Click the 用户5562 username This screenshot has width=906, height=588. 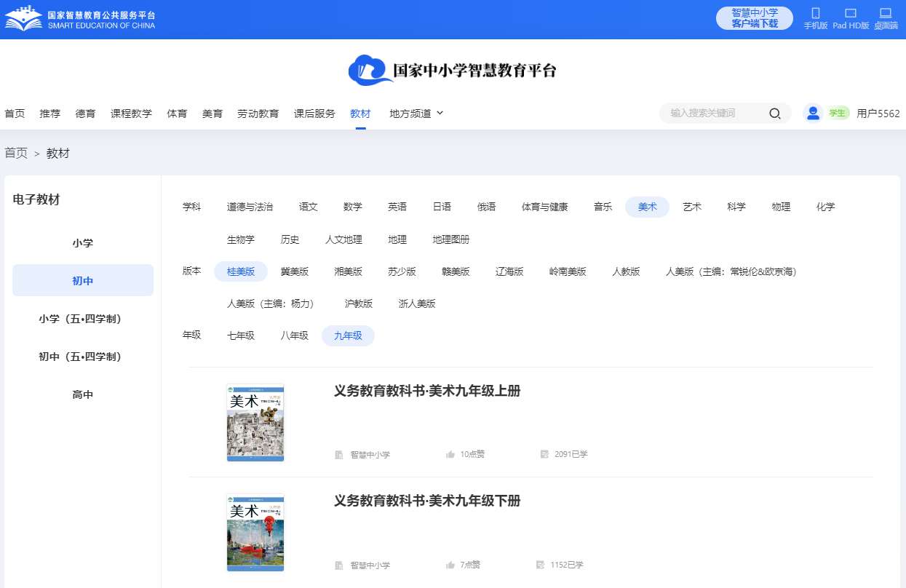[878, 114]
